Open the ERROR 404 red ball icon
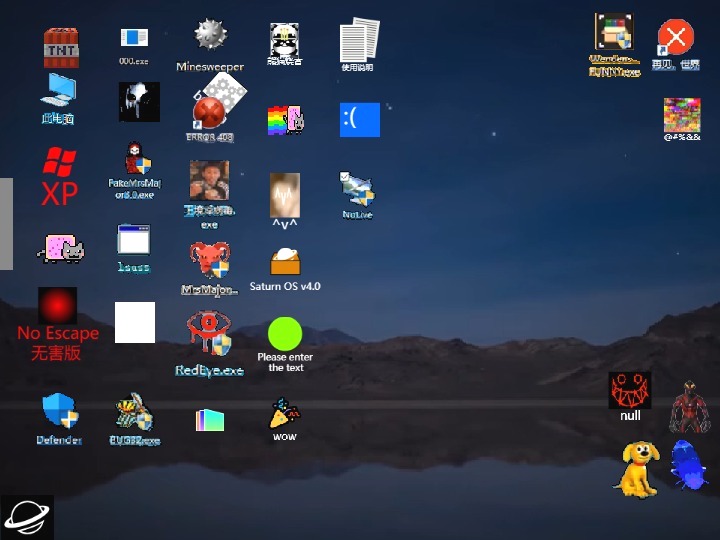Image resolution: width=720 pixels, height=540 pixels. point(210,108)
